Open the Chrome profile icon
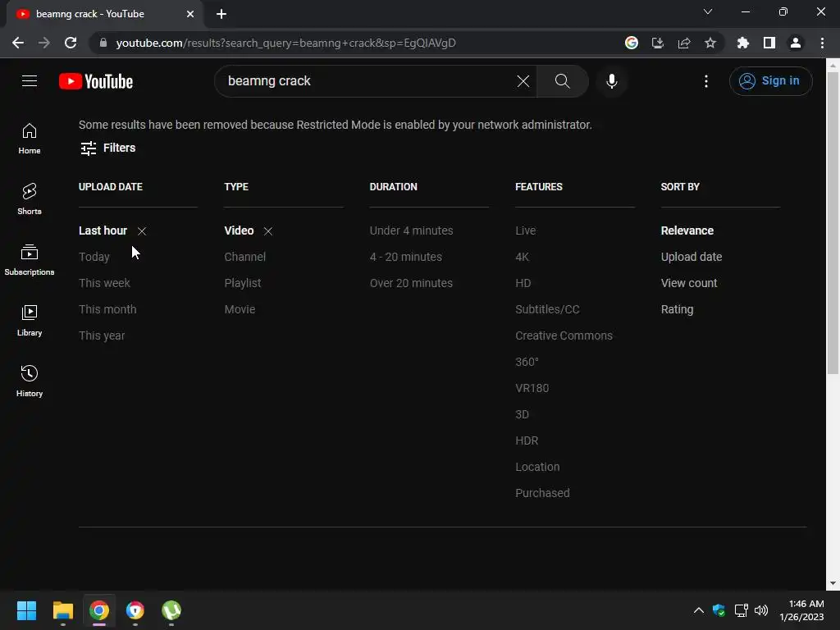This screenshot has width=840, height=630. tap(795, 43)
